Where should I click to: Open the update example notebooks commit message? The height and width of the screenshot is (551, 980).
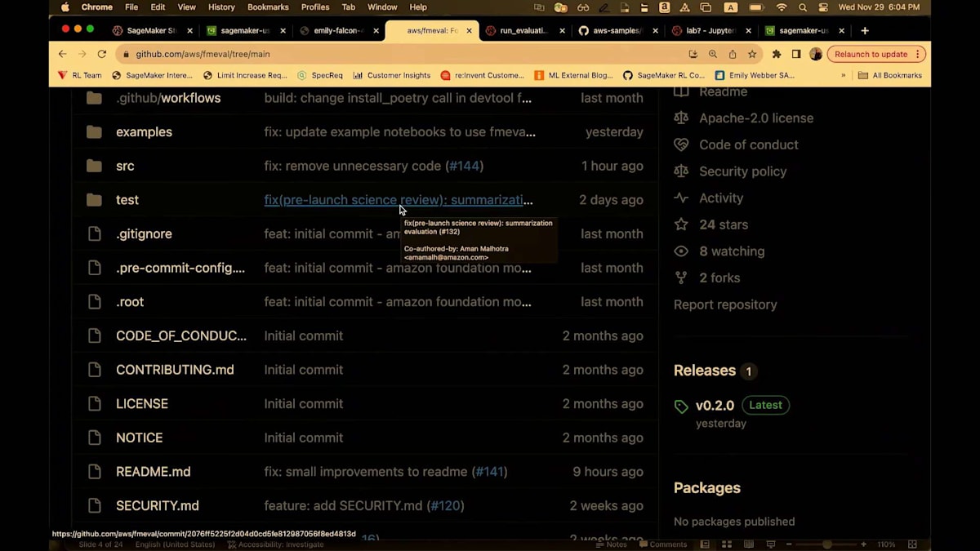pyautogui.click(x=400, y=131)
